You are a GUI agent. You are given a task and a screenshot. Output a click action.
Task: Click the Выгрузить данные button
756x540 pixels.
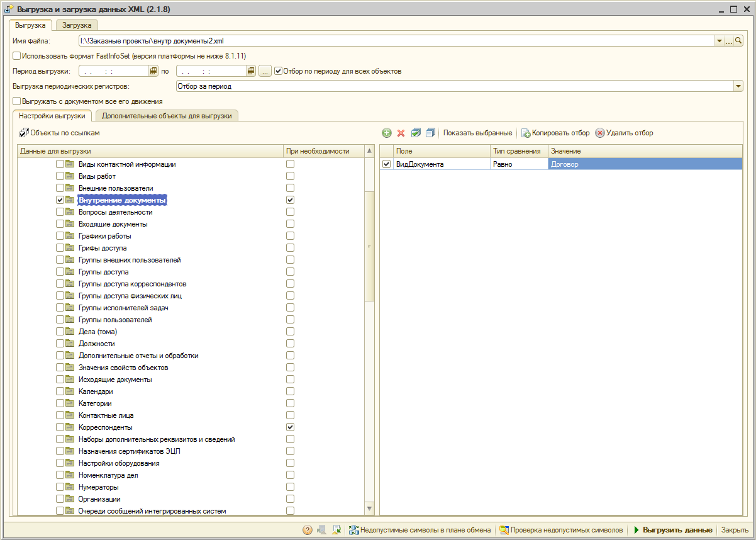pos(672,530)
